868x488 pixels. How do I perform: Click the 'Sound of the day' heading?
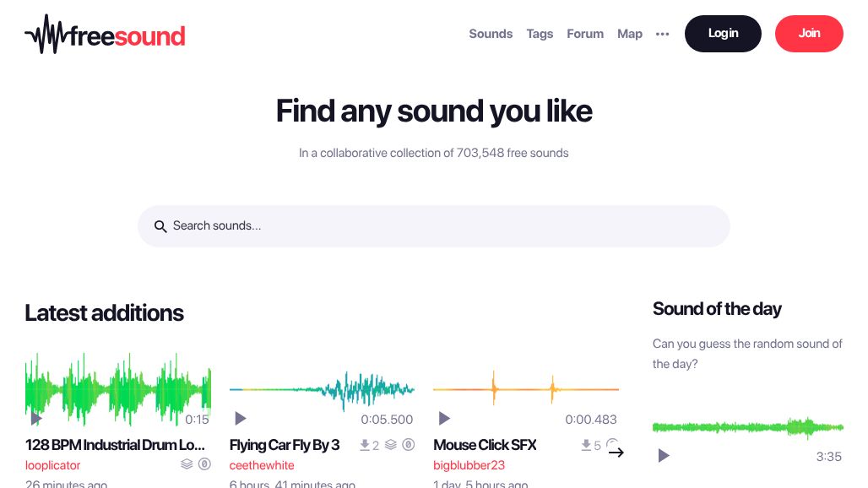pyautogui.click(x=717, y=309)
